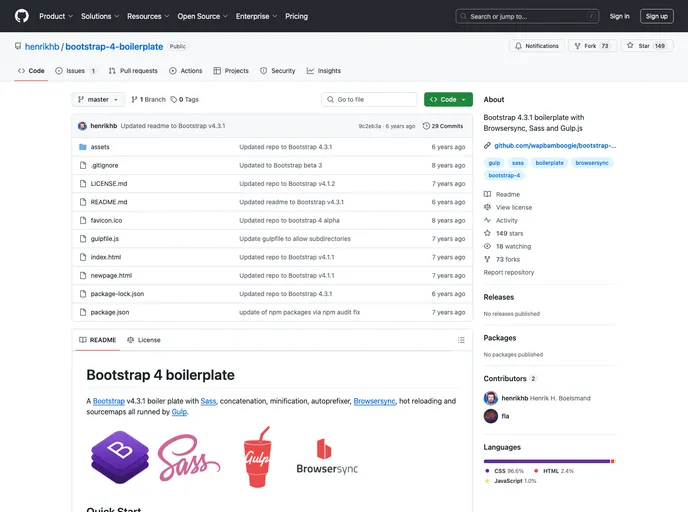Click the Browsersync logo
The width and height of the screenshot is (688, 512).
(x=327, y=457)
